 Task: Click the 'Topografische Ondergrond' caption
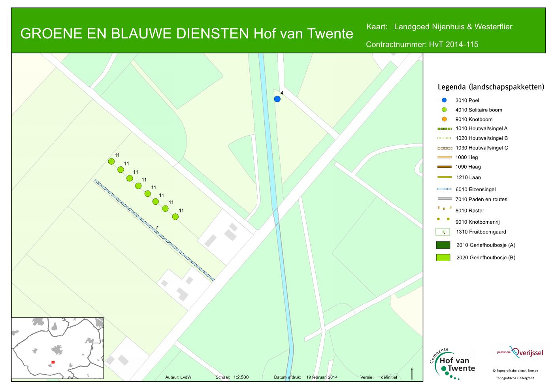(515, 378)
